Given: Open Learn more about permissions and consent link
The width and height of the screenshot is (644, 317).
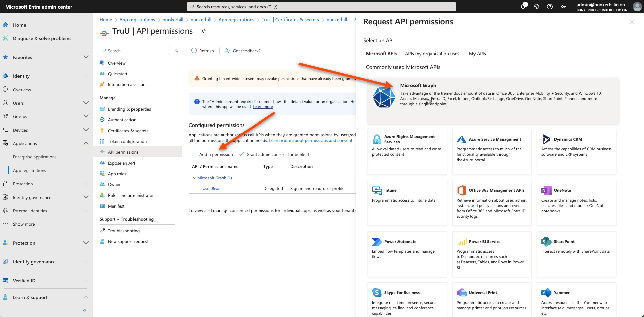Looking at the screenshot, I should (311, 141).
